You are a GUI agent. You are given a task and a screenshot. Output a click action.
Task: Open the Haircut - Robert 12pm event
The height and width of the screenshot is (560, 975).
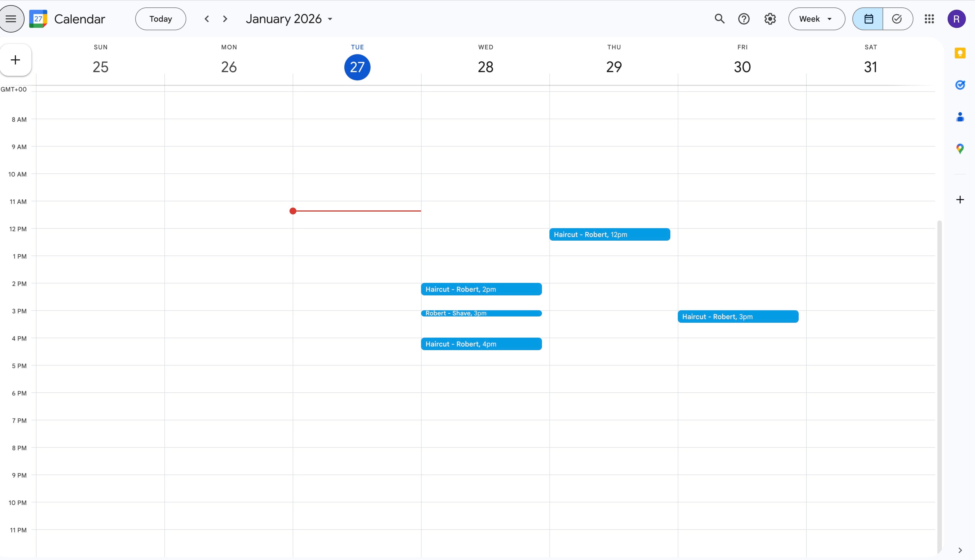610,234
